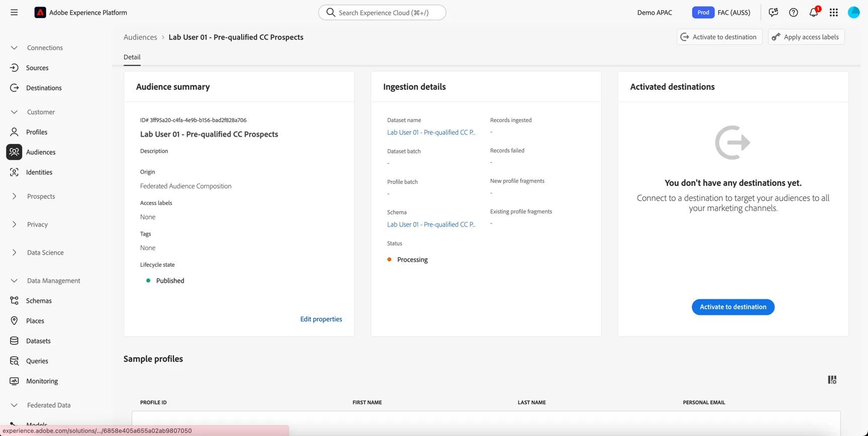Collapse the Data Management section
The width and height of the screenshot is (868, 436).
click(14, 281)
